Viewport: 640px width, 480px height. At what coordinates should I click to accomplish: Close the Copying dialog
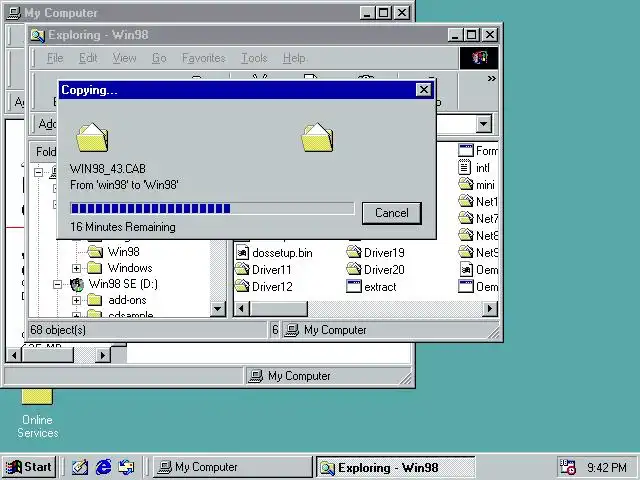424,90
